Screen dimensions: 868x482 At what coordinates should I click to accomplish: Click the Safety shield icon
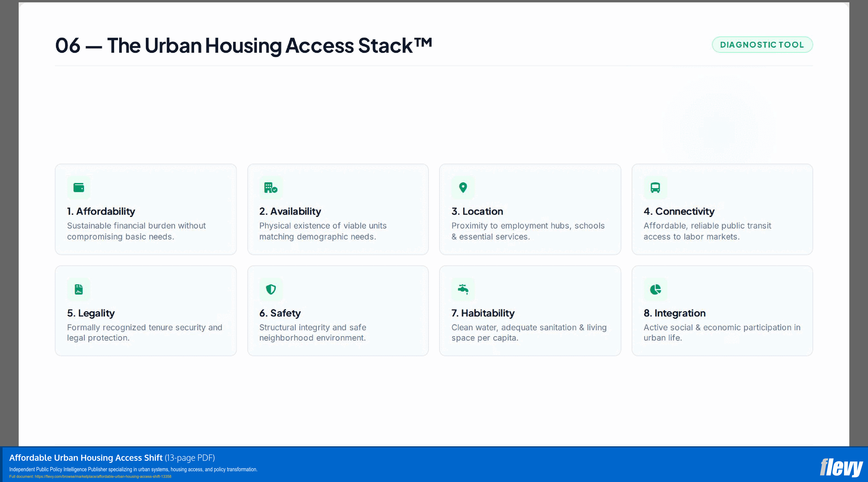(271, 289)
